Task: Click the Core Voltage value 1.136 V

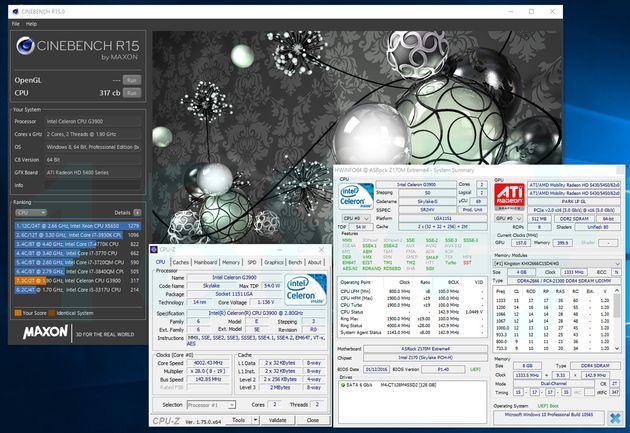Action: (x=266, y=302)
